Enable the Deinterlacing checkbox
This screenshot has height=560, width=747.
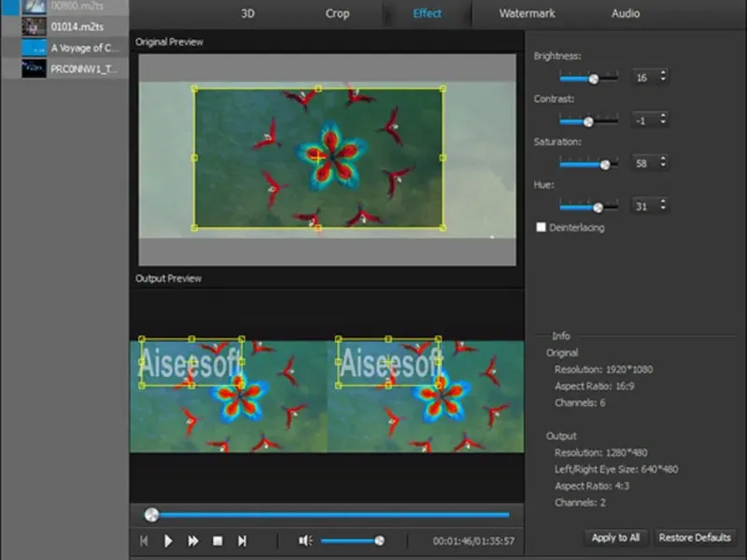541,227
